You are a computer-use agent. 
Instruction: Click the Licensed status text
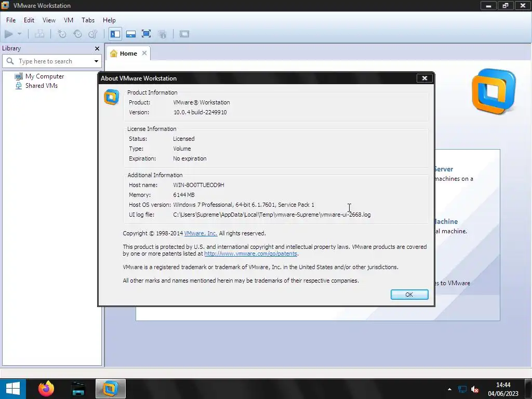[x=183, y=139]
